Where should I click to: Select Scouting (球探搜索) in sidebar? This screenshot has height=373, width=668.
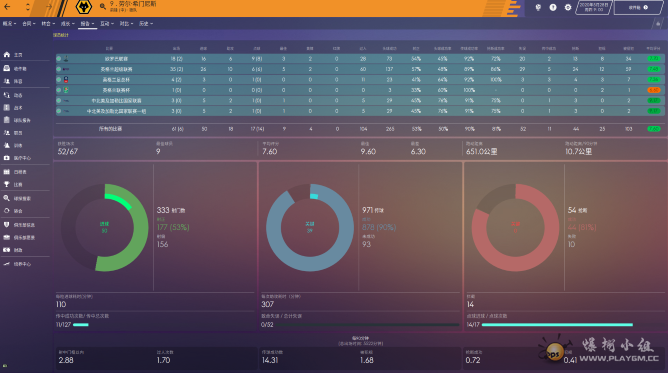(x=17, y=198)
